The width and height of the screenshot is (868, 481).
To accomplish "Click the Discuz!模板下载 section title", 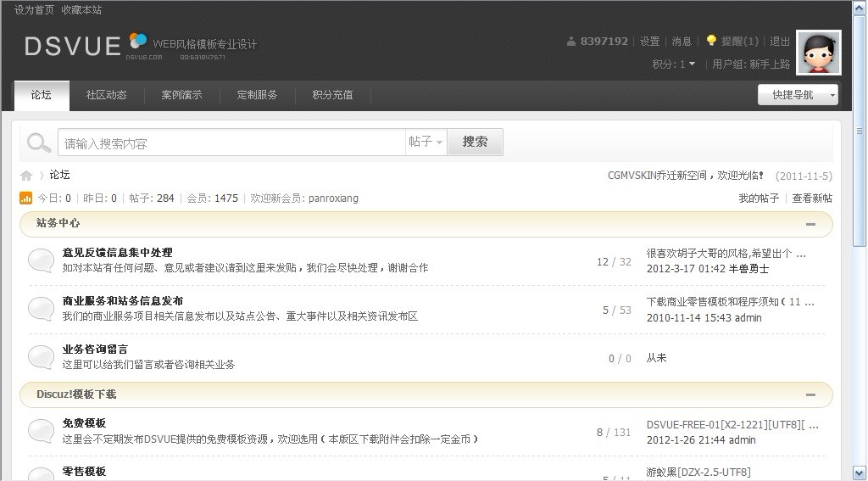I will [x=76, y=394].
